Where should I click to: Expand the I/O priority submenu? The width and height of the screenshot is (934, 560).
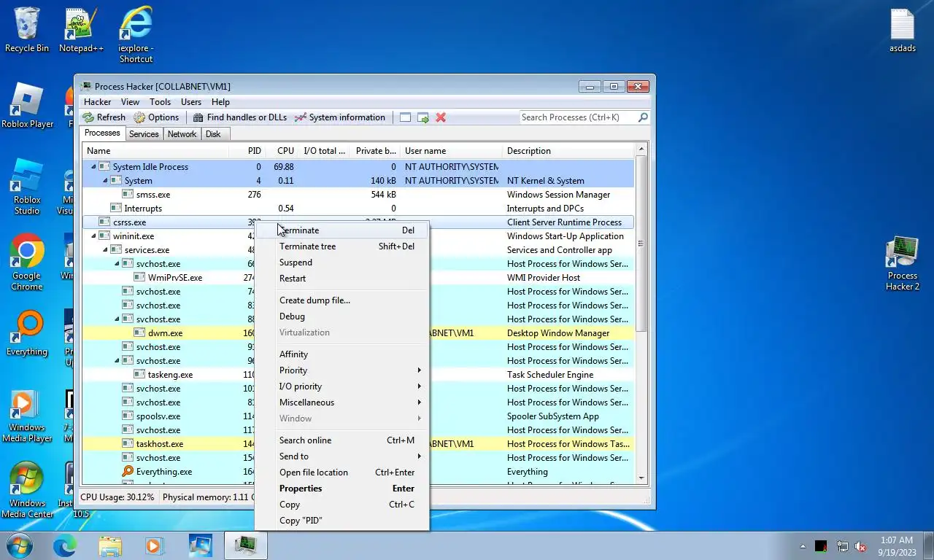tap(341, 386)
